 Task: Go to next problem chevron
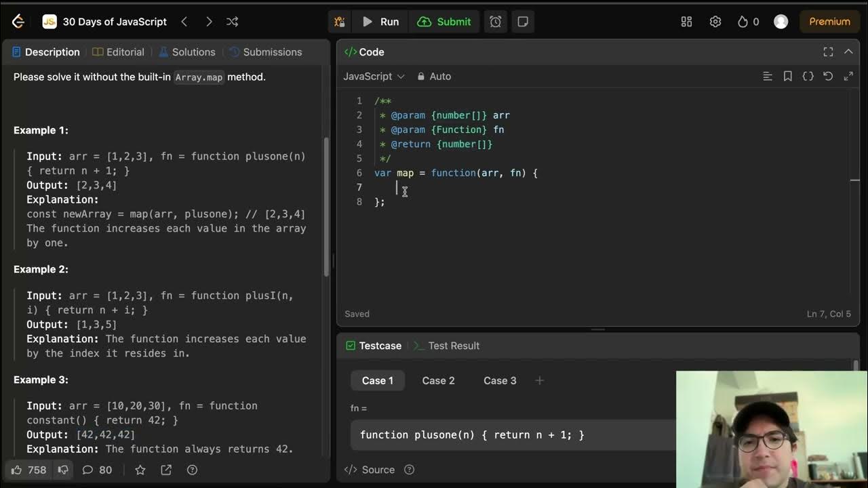(209, 22)
